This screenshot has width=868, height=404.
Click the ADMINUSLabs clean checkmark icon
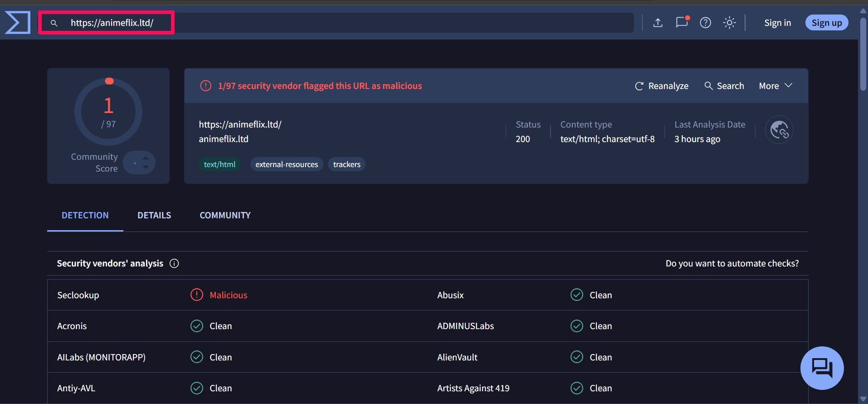577,326
